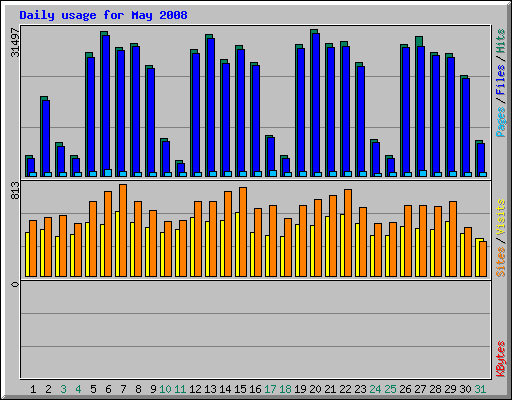This screenshot has height=400, width=512.
Task: Click weekend day 24 label
Action: point(375,389)
